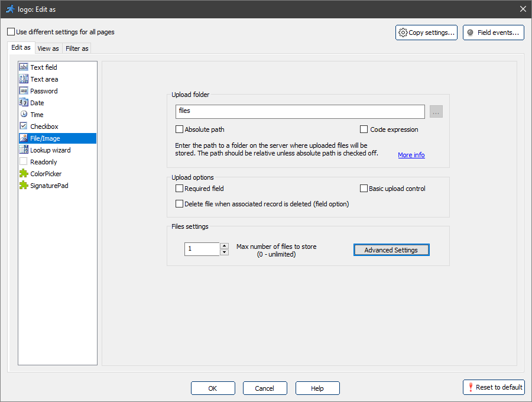Image resolution: width=532 pixels, height=402 pixels.
Task: Pick the Date calendar icon
Action: 24,103
